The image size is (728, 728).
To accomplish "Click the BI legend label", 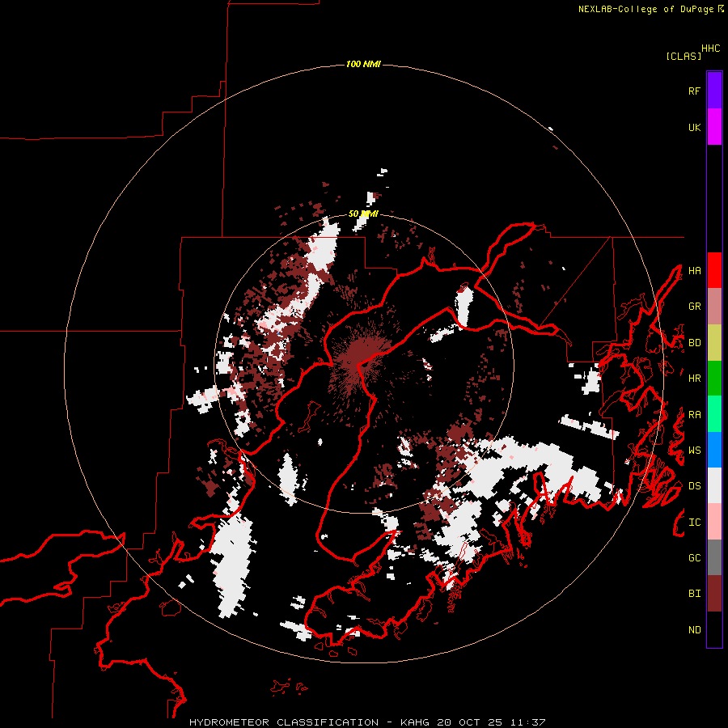I will (x=694, y=594).
